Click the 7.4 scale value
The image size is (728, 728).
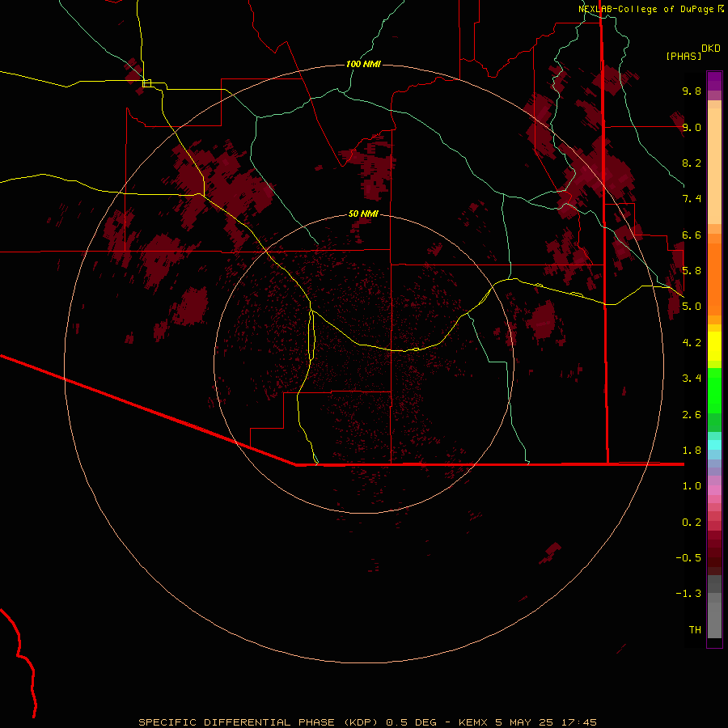pyautogui.click(x=692, y=199)
